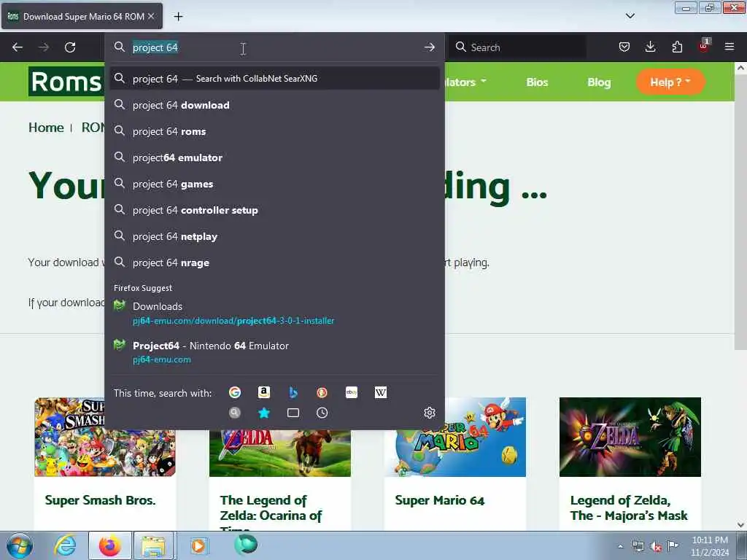The image size is (747, 560).
Task: Choose suggestion 'project 64 nrage'
Action: click(275, 262)
